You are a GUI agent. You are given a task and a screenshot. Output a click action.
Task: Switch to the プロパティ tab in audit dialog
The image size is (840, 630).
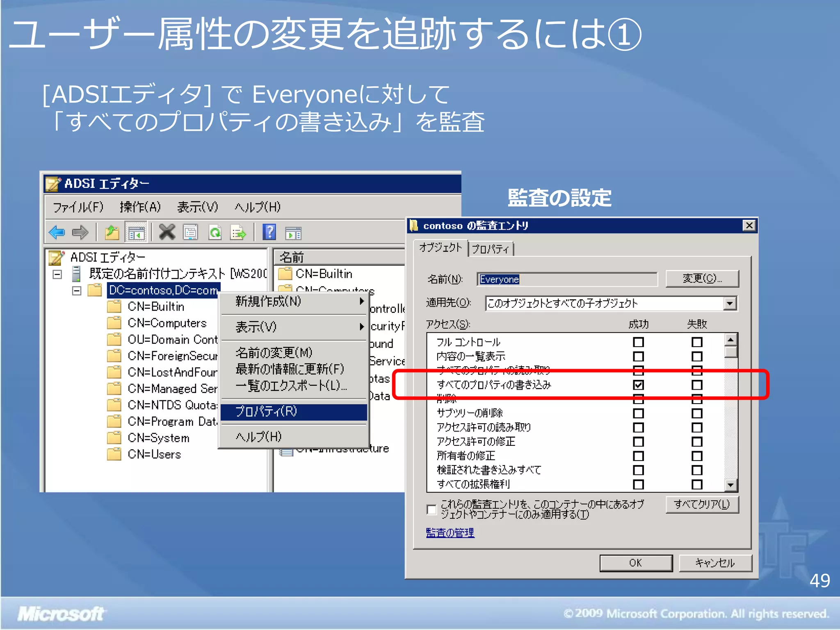coord(491,249)
